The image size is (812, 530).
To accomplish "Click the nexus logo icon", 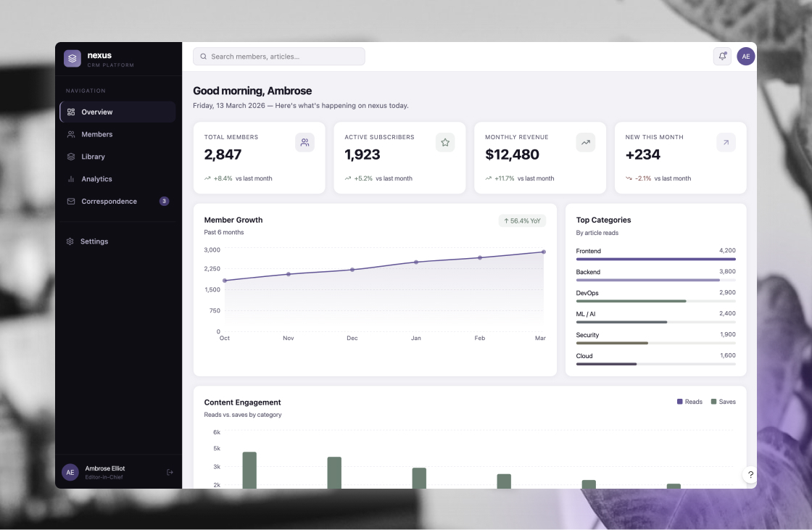I will (x=72, y=59).
